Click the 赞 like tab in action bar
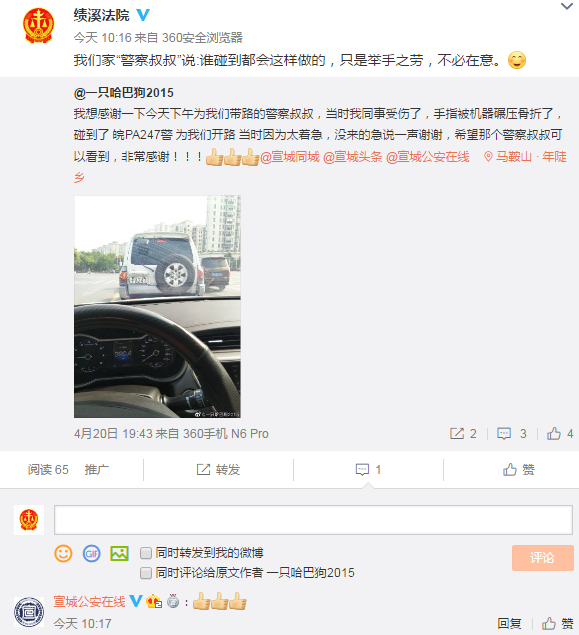The image size is (579, 635). click(x=518, y=470)
